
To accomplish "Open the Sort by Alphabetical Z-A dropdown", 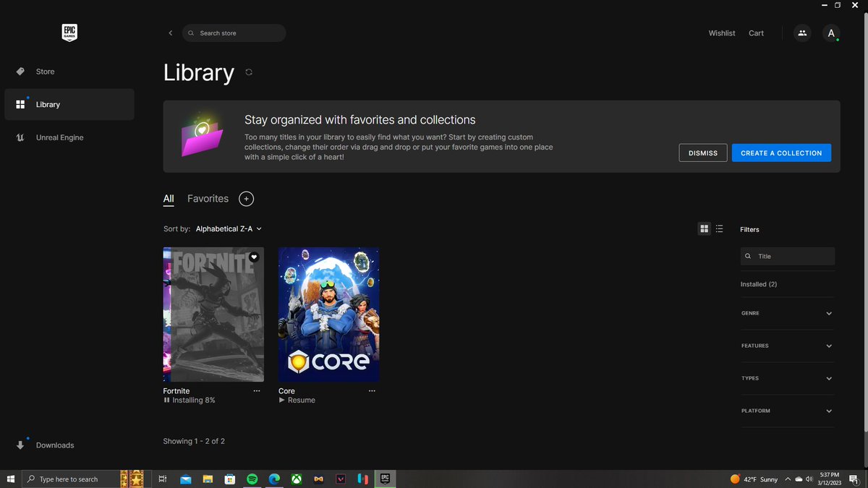I will (229, 228).
